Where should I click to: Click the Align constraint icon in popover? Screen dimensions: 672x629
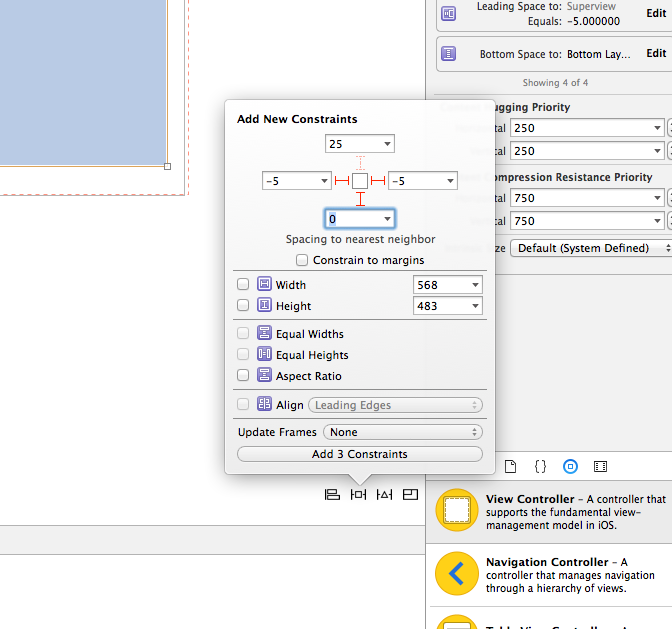pos(264,404)
